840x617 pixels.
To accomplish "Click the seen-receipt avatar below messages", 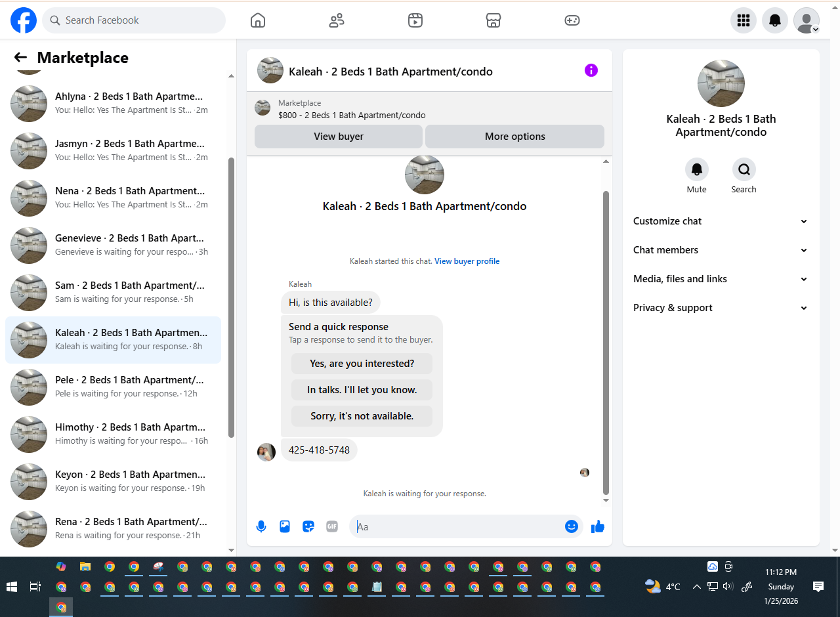I will pos(585,473).
